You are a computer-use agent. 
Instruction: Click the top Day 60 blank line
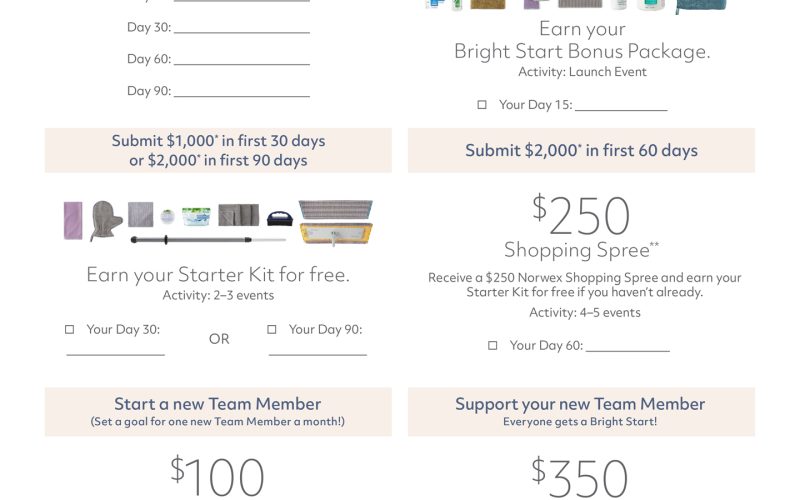(241, 63)
